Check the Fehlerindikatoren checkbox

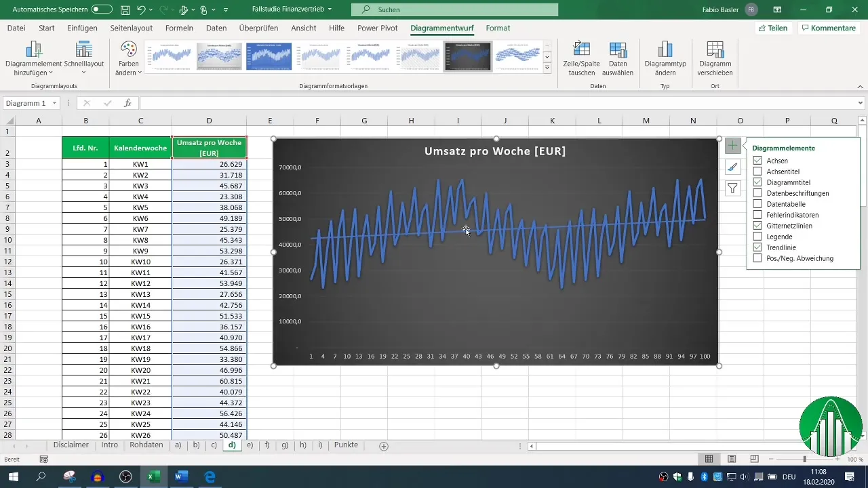[x=757, y=215]
